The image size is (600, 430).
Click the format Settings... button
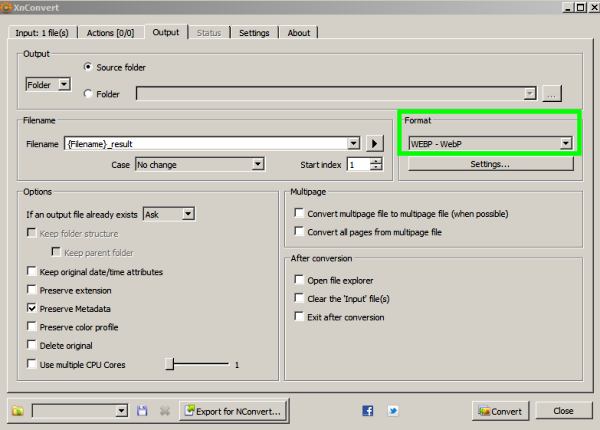pyautogui.click(x=491, y=164)
